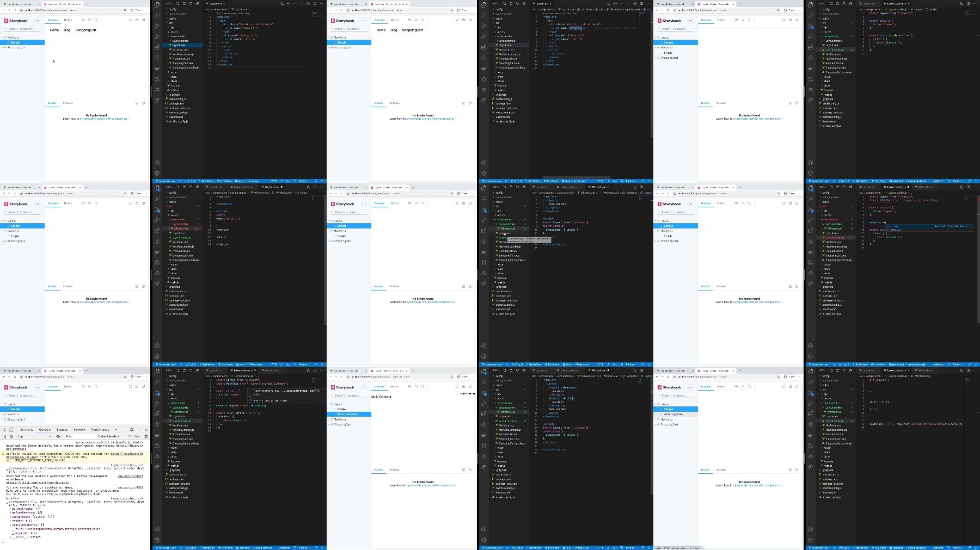Open the DevTools Performance tab
The image size is (980, 550).
point(100,430)
